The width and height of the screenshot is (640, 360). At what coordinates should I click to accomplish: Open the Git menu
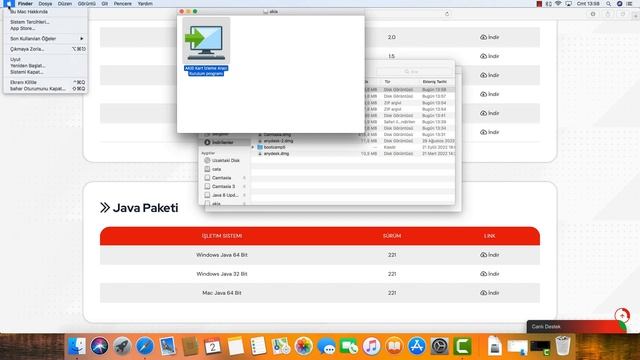click(x=105, y=4)
